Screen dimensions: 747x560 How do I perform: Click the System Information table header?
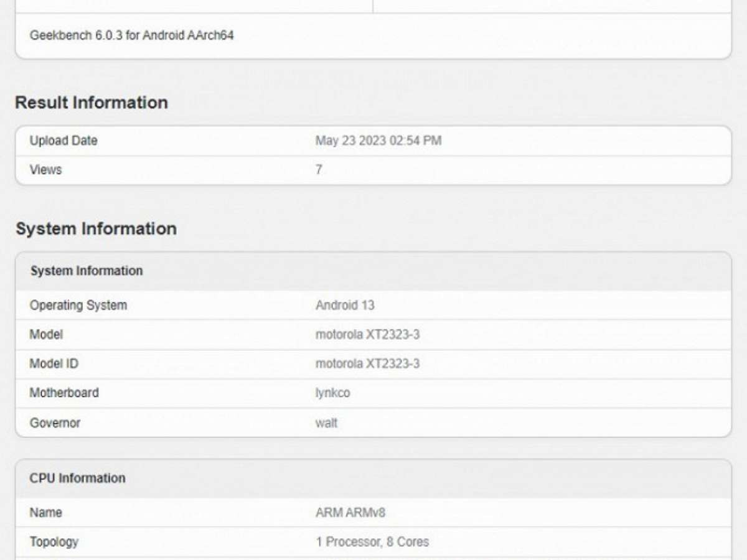[x=87, y=271]
